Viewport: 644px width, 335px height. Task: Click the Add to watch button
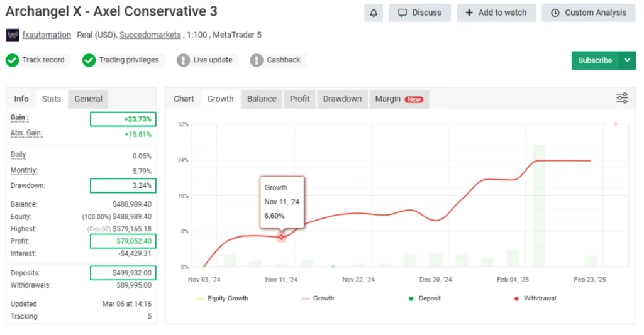pos(496,13)
